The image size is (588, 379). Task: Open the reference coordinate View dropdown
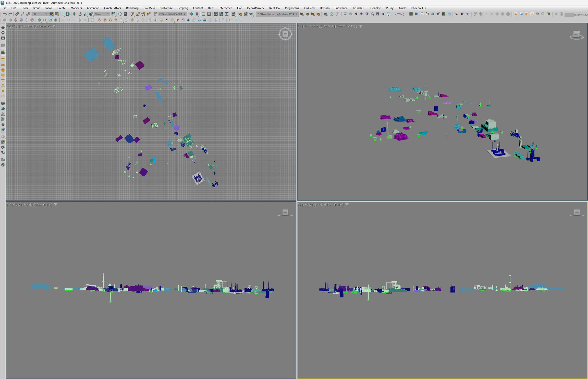[x=102, y=14]
